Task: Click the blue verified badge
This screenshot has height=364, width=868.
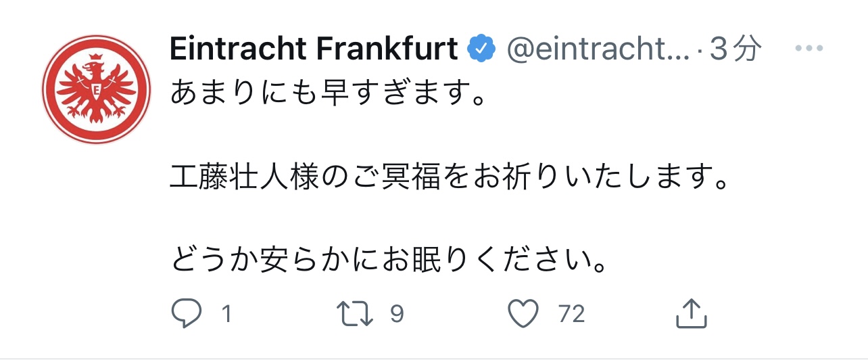Action: (x=481, y=49)
